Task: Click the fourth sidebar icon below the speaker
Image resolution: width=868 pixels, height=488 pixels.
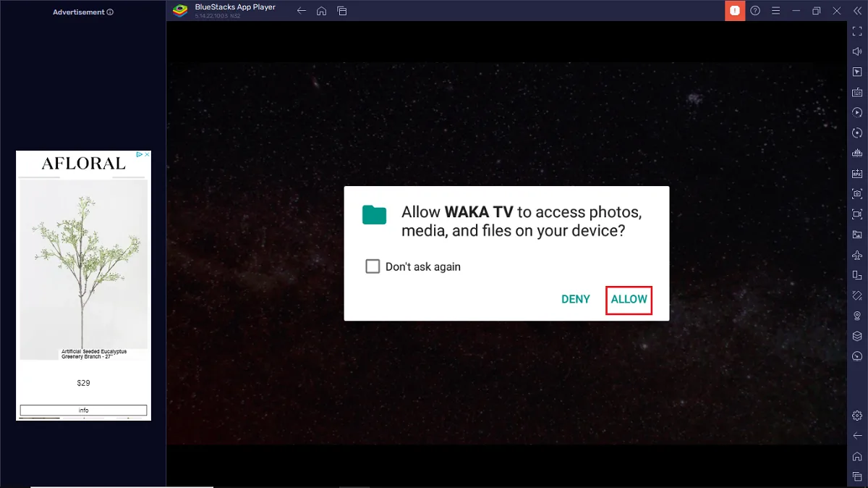Action: pyautogui.click(x=857, y=132)
